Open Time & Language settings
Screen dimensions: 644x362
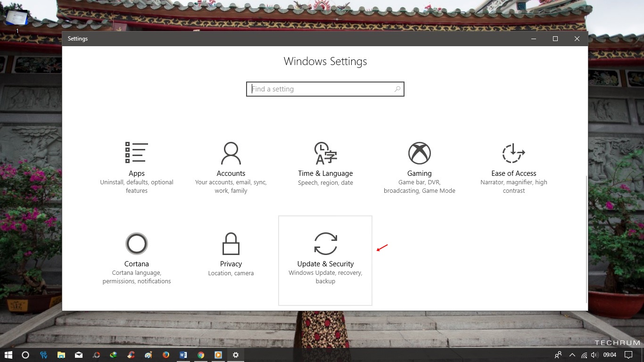click(325, 169)
